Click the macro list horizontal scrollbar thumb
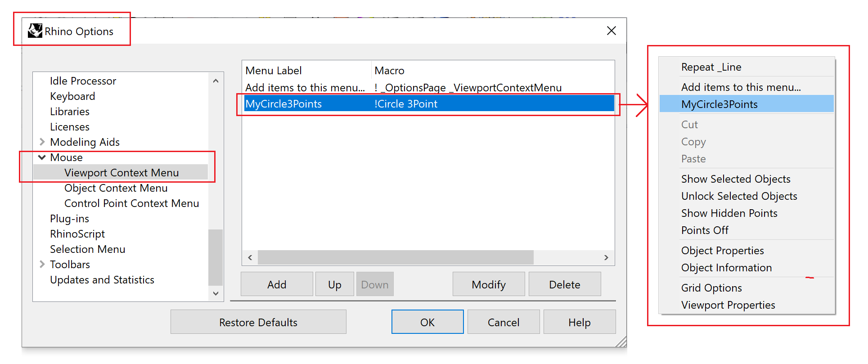This screenshot has height=364, width=868. click(396, 257)
